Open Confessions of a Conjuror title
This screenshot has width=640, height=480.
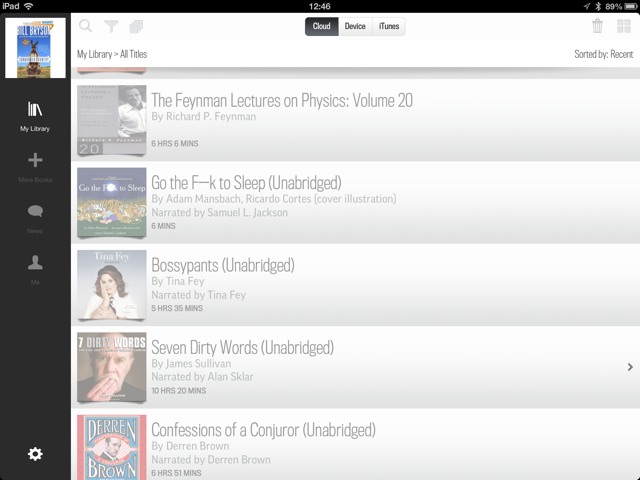coord(262,431)
